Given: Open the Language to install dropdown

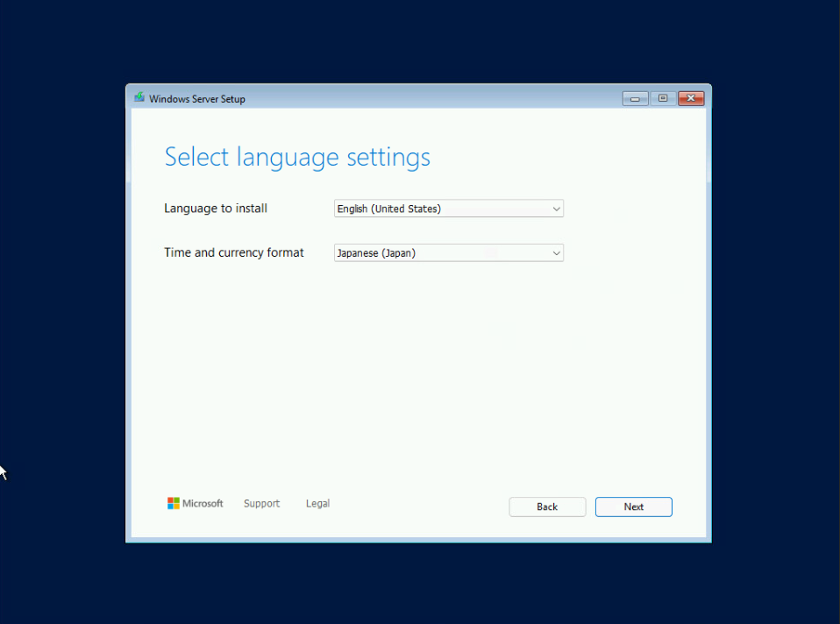Looking at the screenshot, I should [x=448, y=209].
